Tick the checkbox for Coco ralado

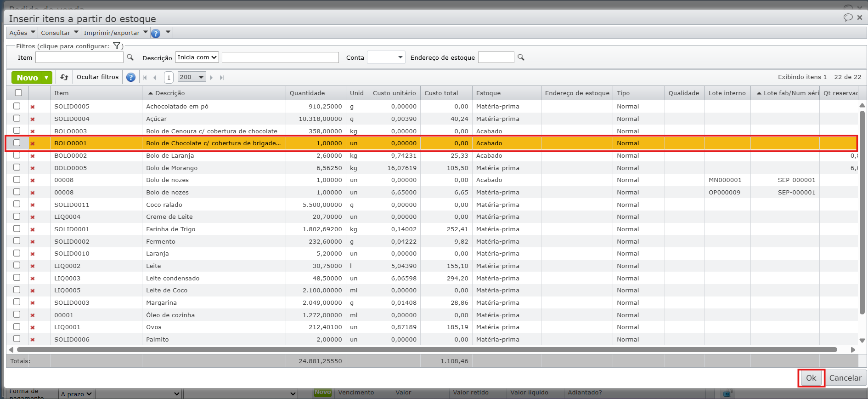[17, 204]
